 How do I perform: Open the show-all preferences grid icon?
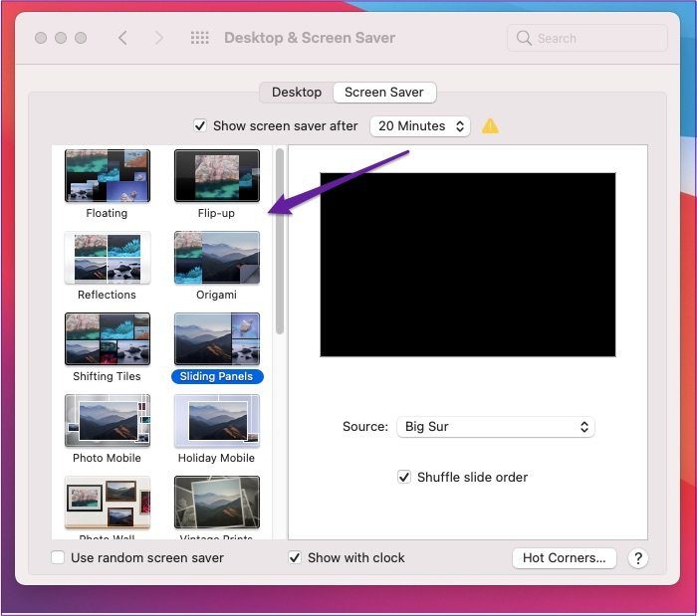click(199, 38)
